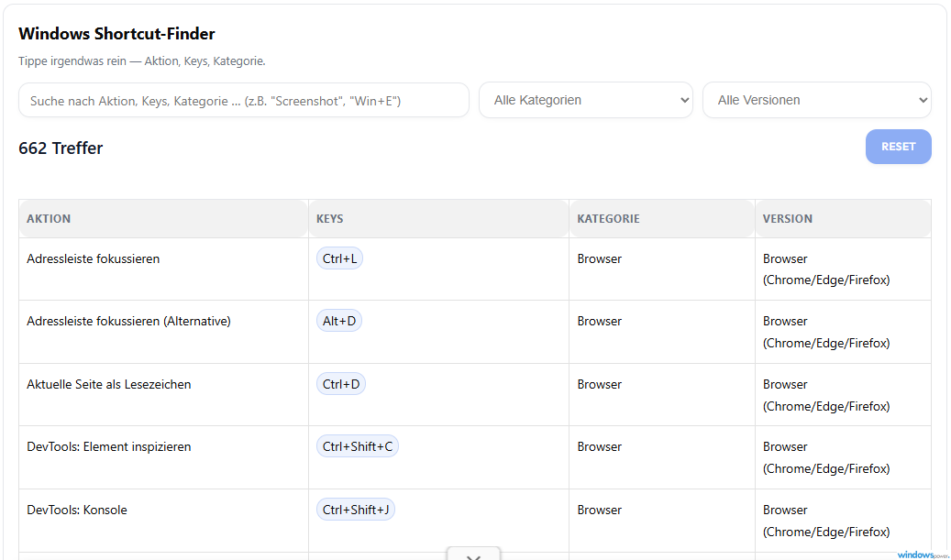Pick the Ctrl+Shift+C shortcut badge

(x=358, y=446)
